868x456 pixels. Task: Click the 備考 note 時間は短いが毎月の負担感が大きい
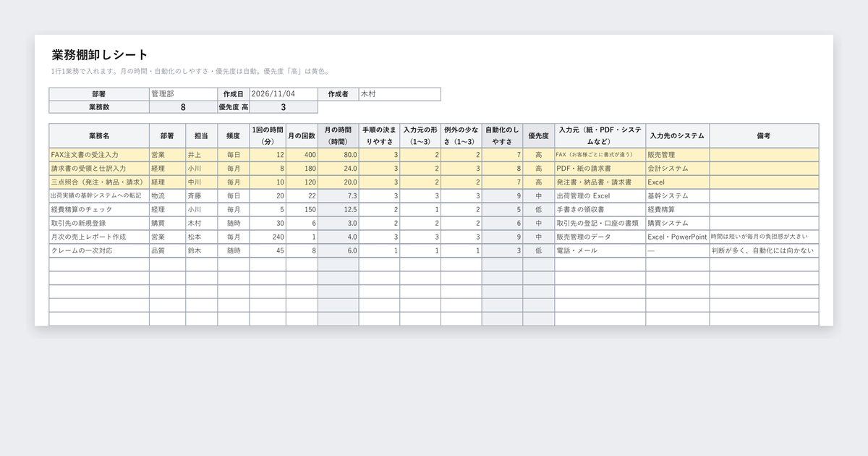[764, 237]
